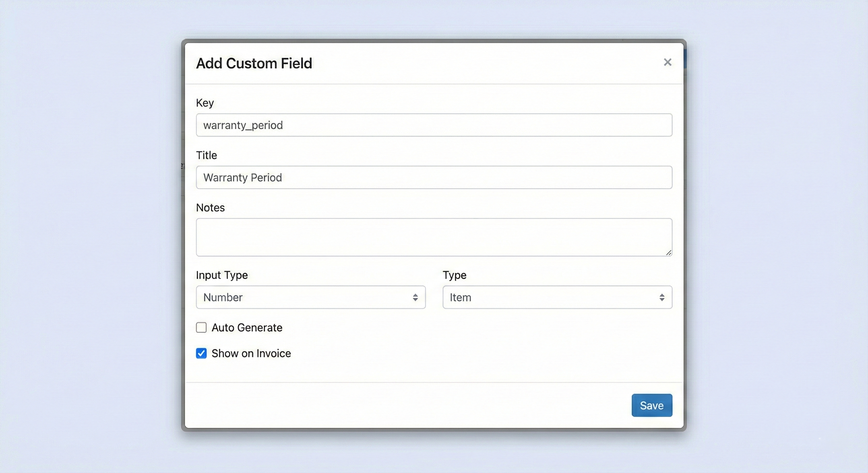
Task: Open the Input Type dropdown showing Number
Action: click(310, 297)
